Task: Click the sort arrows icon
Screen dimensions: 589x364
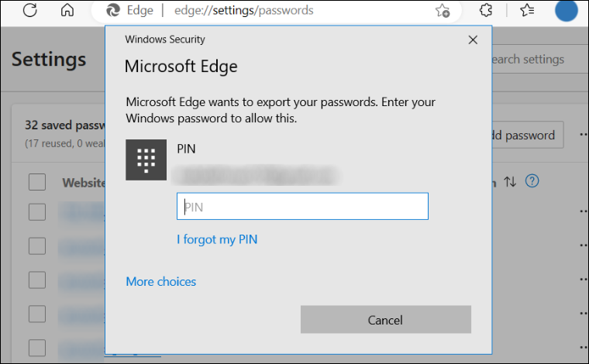Action: pyautogui.click(x=510, y=182)
